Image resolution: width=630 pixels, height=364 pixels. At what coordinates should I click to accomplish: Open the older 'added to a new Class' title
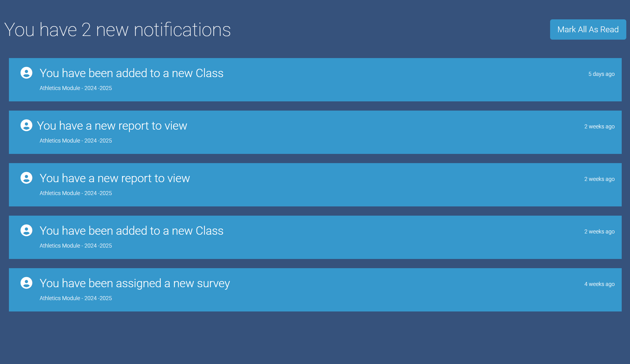click(131, 231)
